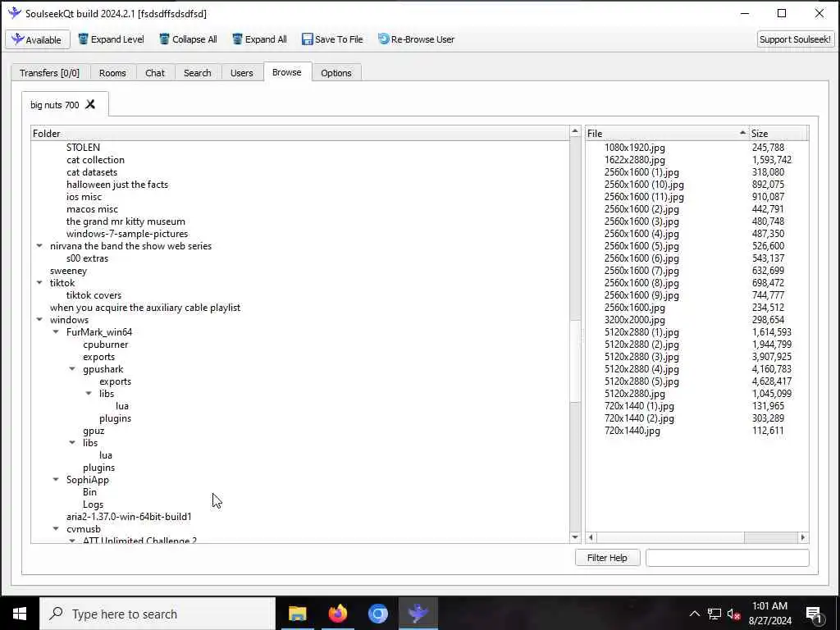The height and width of the screenshot is (630, 840).
Task: Sort files by the Size column header
Action: pos(778,134)
